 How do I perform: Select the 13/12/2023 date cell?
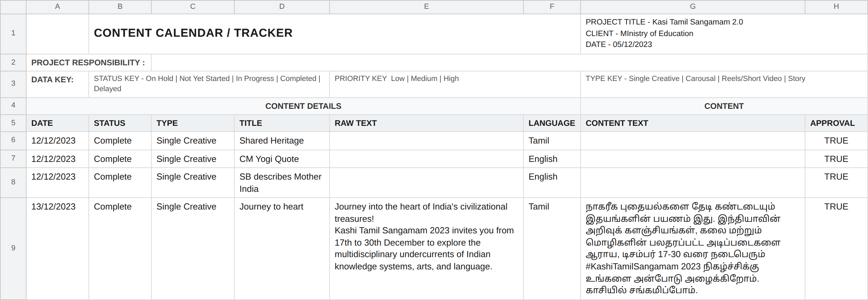click(57, 249)
